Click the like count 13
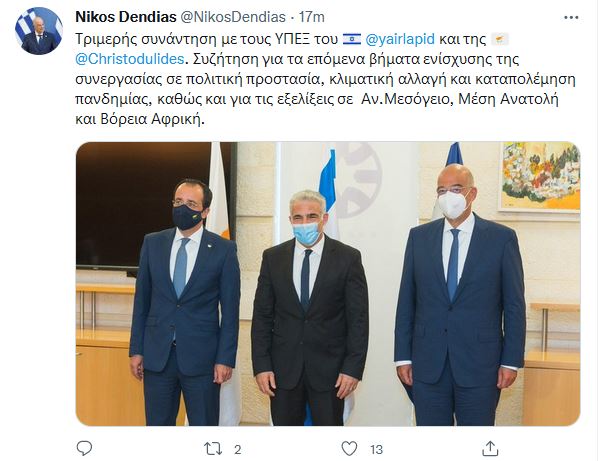 click(x=376, y=449)
